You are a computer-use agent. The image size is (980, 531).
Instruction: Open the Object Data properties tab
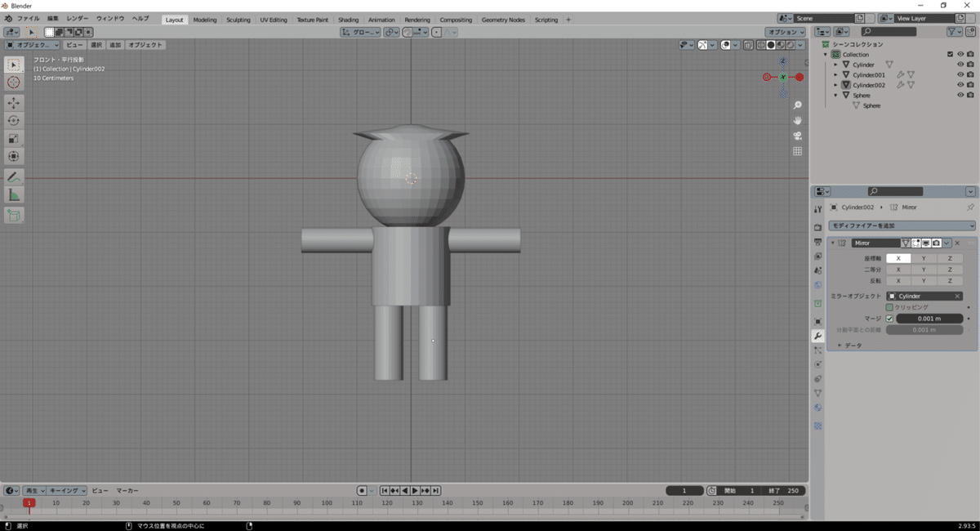click(818, 393)
